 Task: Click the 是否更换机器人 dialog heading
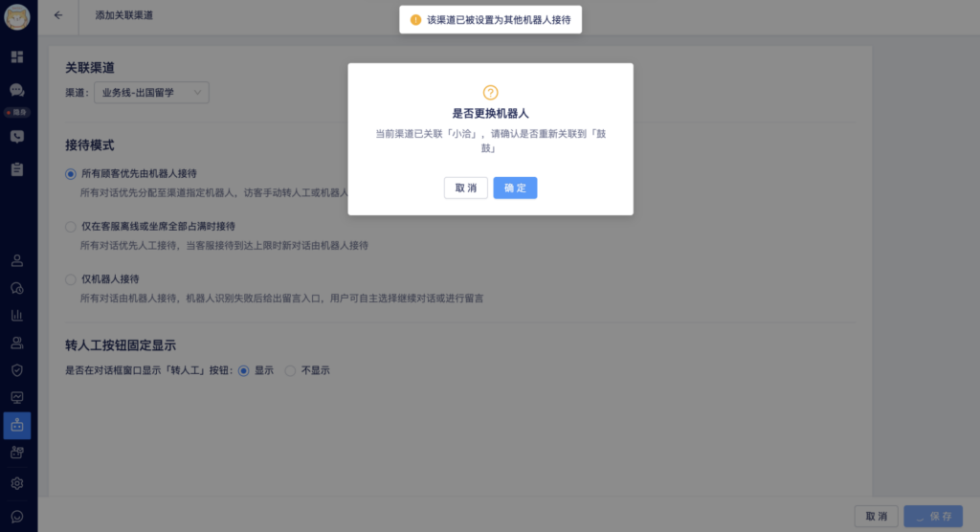pyautogui.click(x=491, y=114)
